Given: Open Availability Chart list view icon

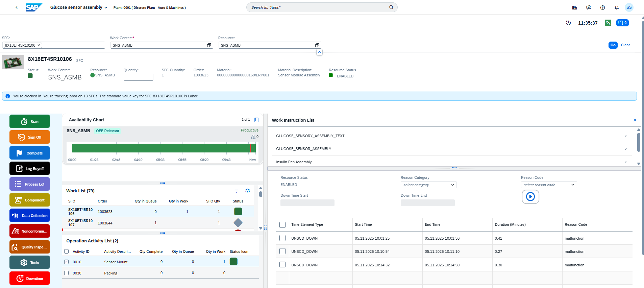Looking at the screenshot, I should [x=256, y=120].
